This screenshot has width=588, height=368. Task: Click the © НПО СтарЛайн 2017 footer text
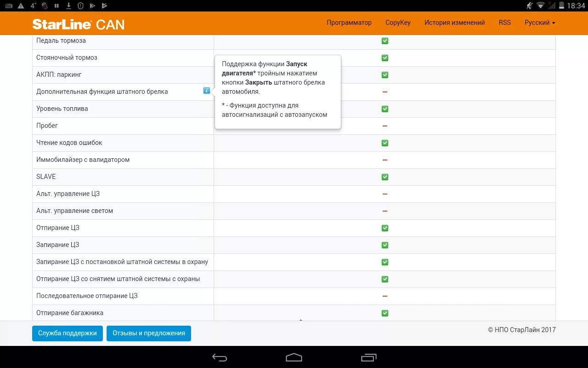pyautogui.click(x=522, y=330)
